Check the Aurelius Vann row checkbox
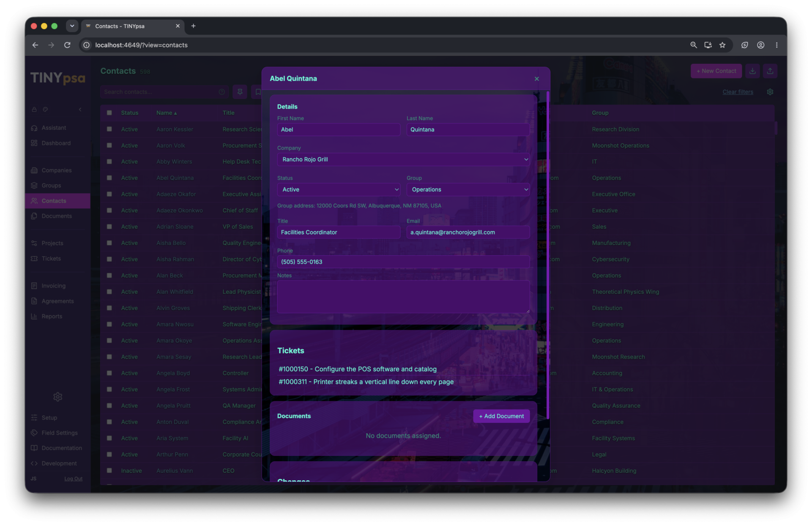 coord(109,471)
